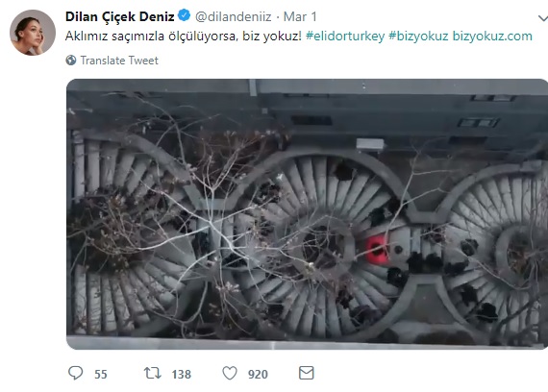548x392 pixels.
Task: Click the 55 replies count
Action: click(101, 374)
